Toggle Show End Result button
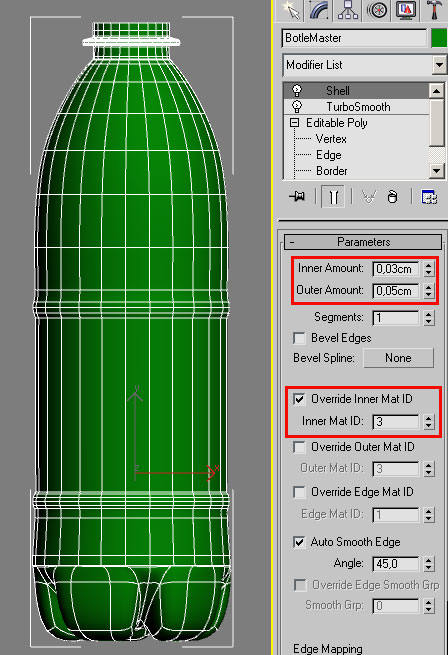The height and width of the screenshot is (655, 448). [x=333, y=196]
